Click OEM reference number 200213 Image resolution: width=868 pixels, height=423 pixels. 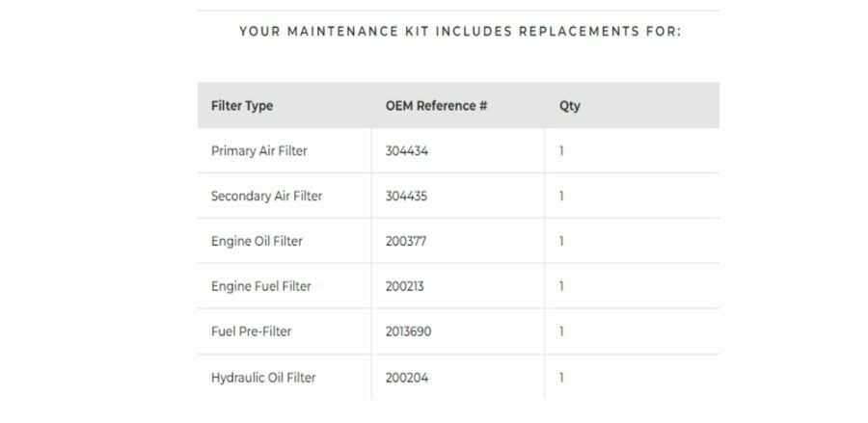click(x=404, y=286)
